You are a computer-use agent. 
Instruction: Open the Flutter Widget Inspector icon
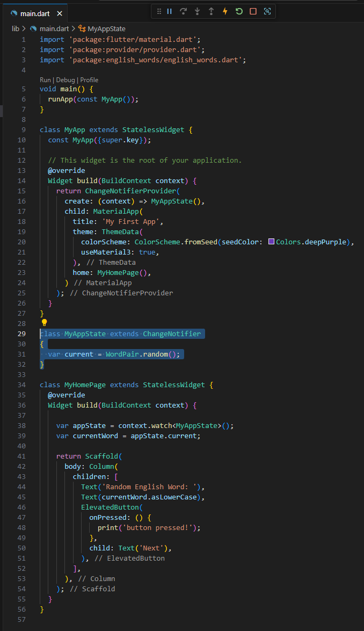267,11
